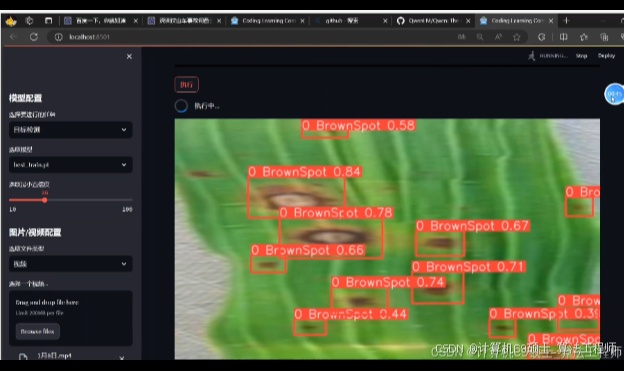This screenshot has width=624, height=371.
Task: Open the Workspaces icon in tab bar
Action: pyautogui.click(x=29, y=21)
